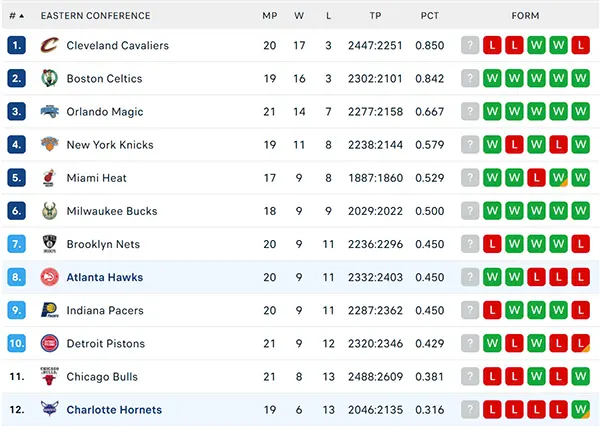Click the FORM column header

525,16
